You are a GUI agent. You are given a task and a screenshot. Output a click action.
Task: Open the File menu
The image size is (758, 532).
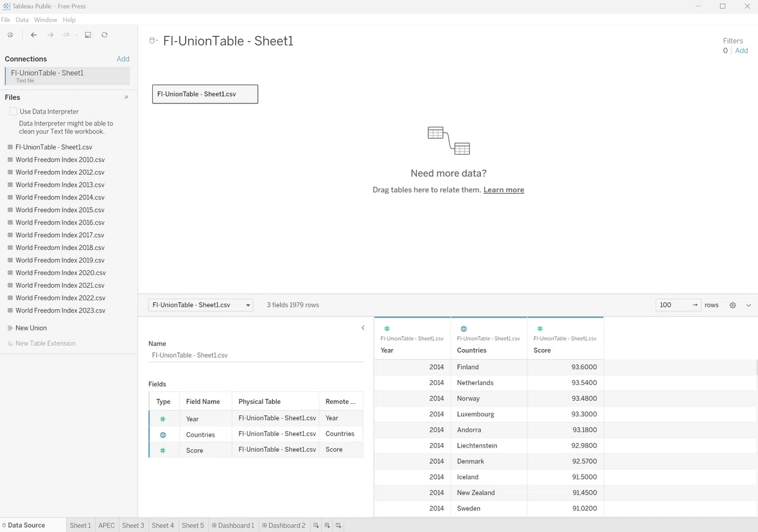coord(6,20)
